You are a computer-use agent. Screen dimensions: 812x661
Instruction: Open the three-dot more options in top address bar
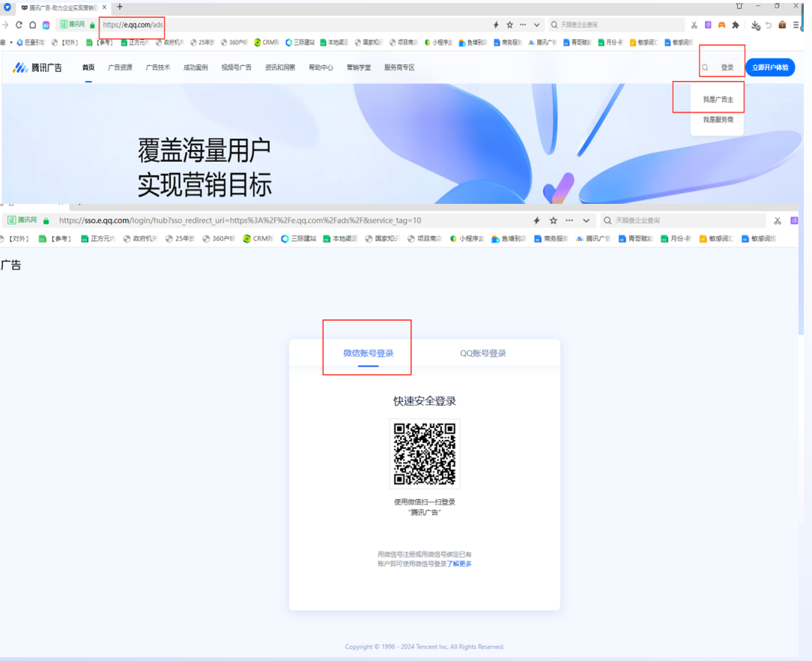click(523, 25)
